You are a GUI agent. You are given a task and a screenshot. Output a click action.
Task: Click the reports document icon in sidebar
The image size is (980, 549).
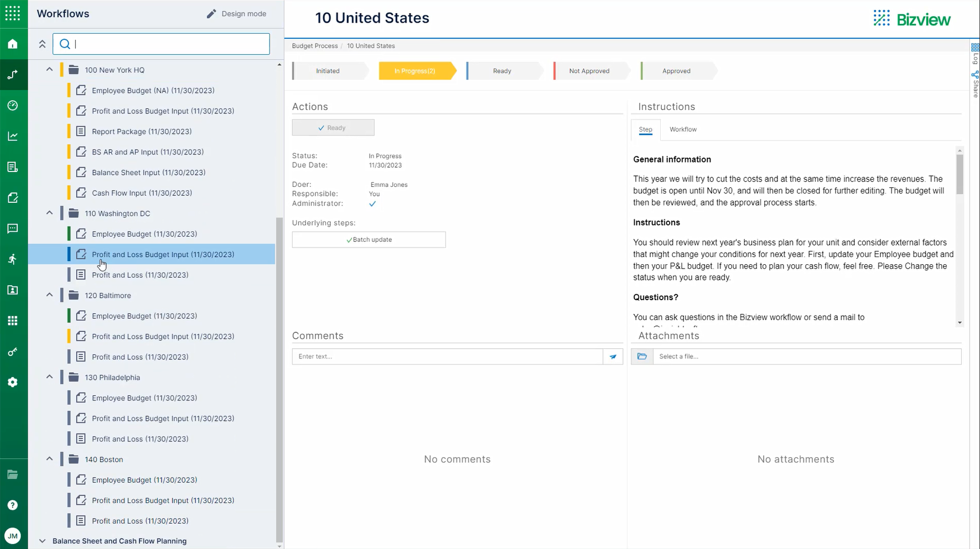click(13, 167)
